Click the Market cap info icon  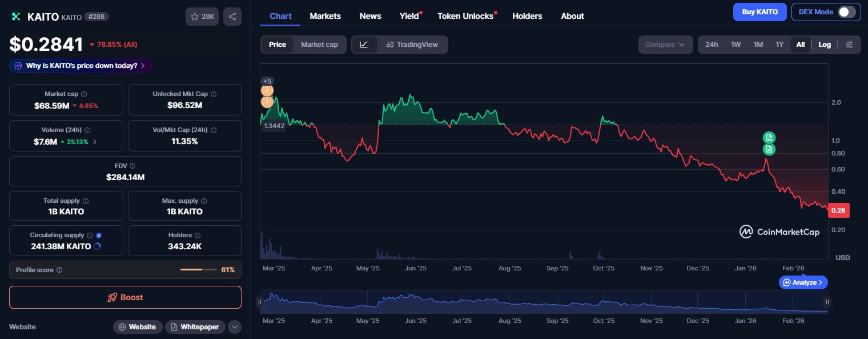coord(84,94)
